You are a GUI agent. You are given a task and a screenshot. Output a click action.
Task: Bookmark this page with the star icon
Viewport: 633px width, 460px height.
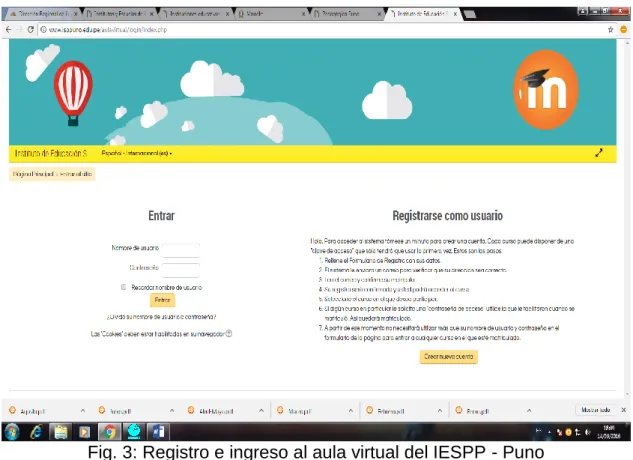pyautogui.click(x=610, y=29)
